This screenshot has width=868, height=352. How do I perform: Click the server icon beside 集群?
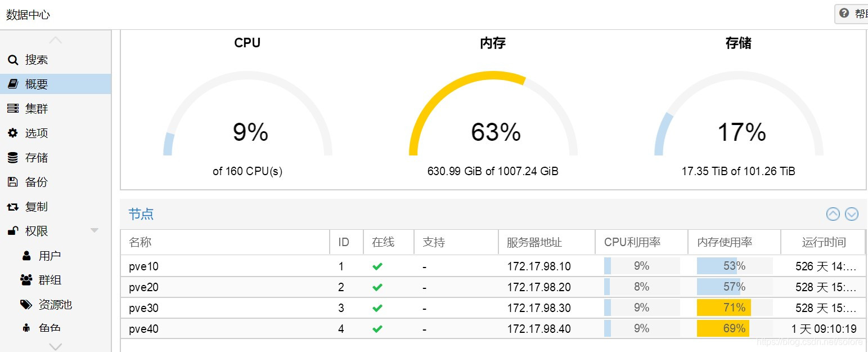12,109
